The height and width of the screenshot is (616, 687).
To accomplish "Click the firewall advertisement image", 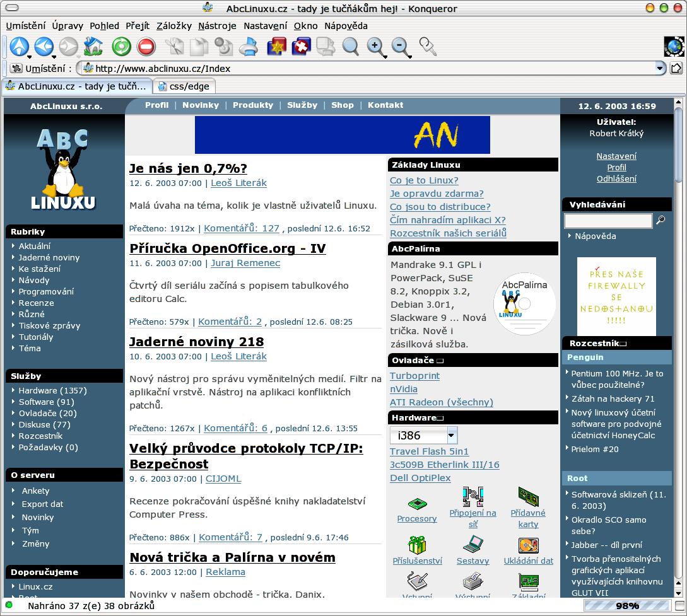I will [616, 296].
